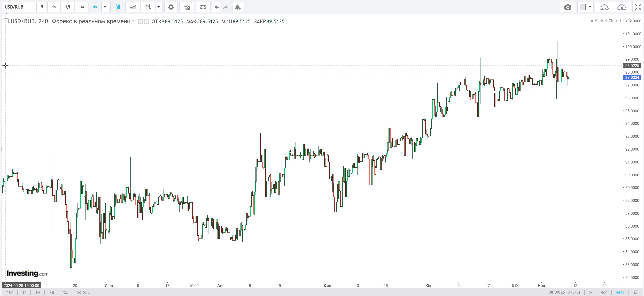
Task: Expand the bar chart style dropdown
Action: (x=158, y=7)
